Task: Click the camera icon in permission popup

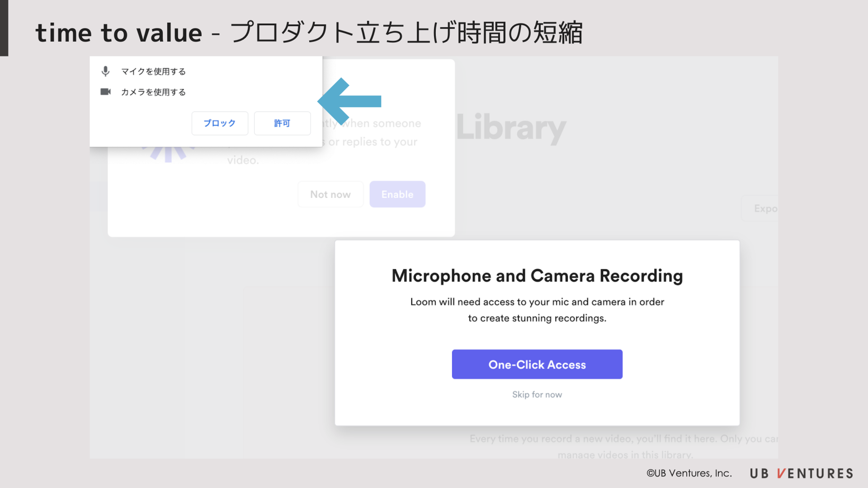Action: pos(106,92)
